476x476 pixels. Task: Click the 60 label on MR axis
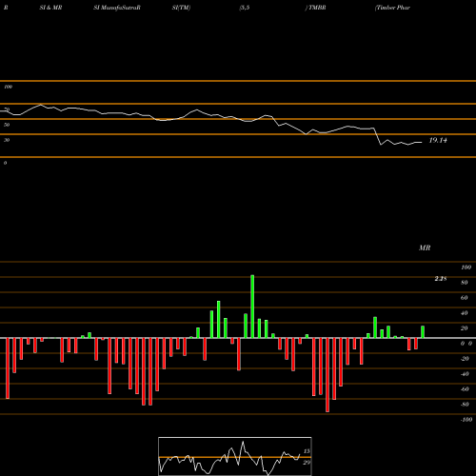click(465, 298)
